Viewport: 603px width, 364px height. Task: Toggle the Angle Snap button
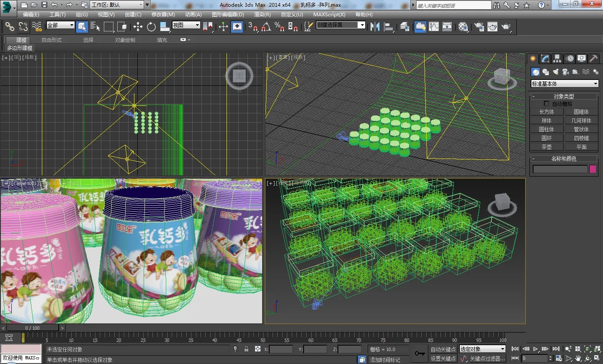tap(266, 27)
